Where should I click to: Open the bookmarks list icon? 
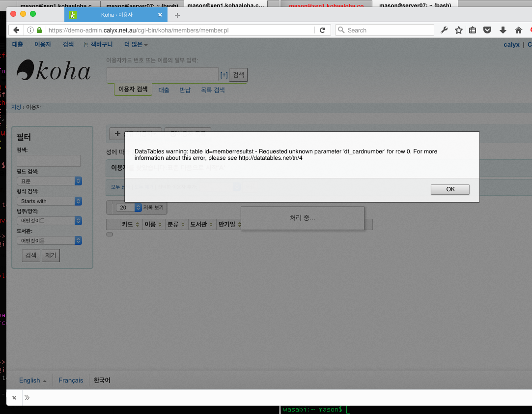click(x=473, y=30)
